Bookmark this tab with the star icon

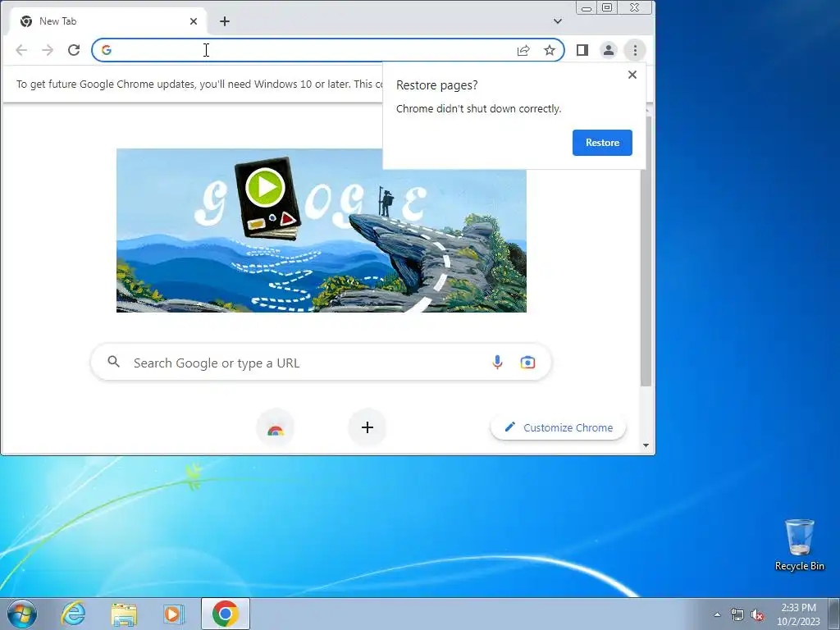pyautogui.click(x=550, y=50)
